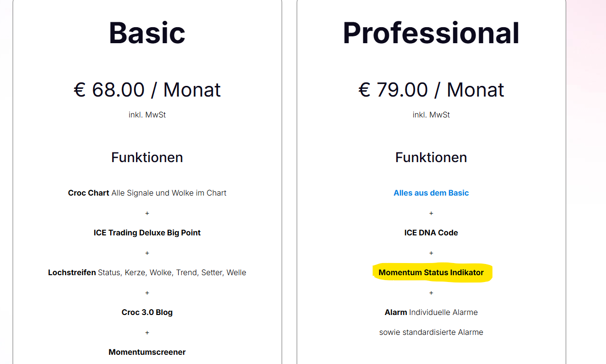The image size is (606, 364).
Task: Click the Momentumscreener feature
Action: click(147, 352)
